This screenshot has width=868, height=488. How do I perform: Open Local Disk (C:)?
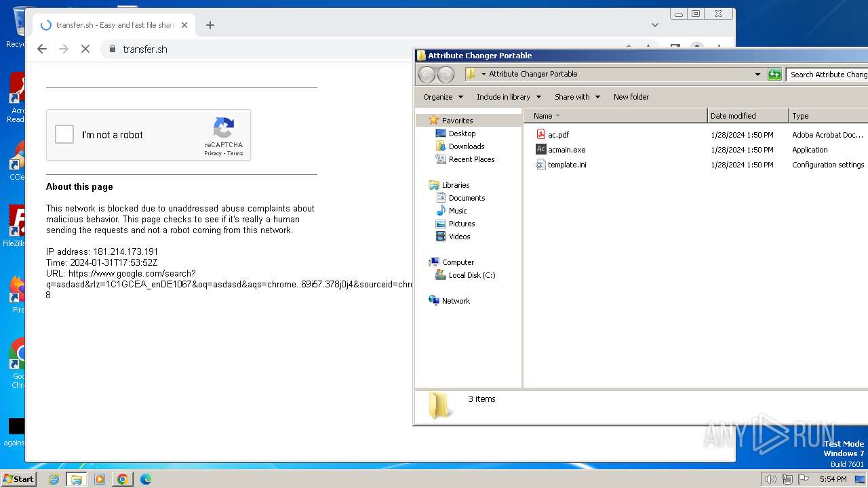472,275
